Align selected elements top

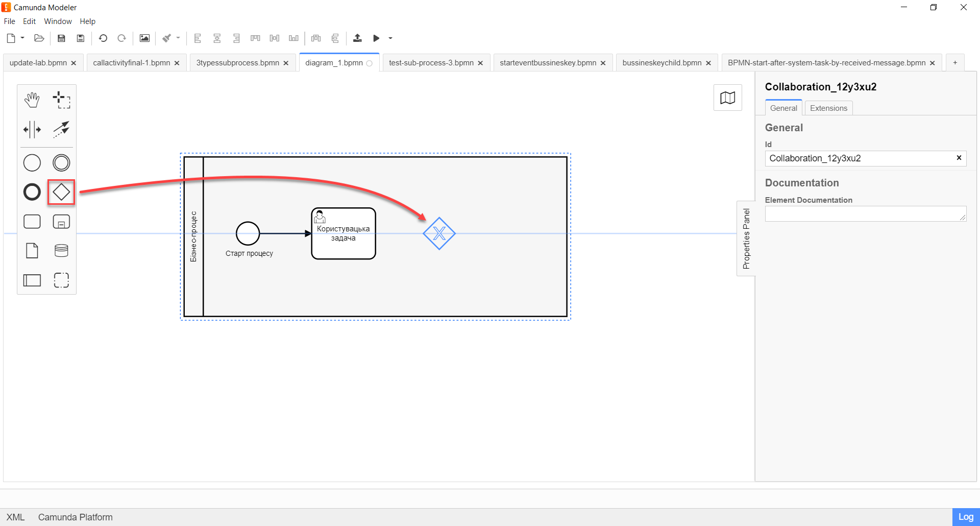point(255,38)
